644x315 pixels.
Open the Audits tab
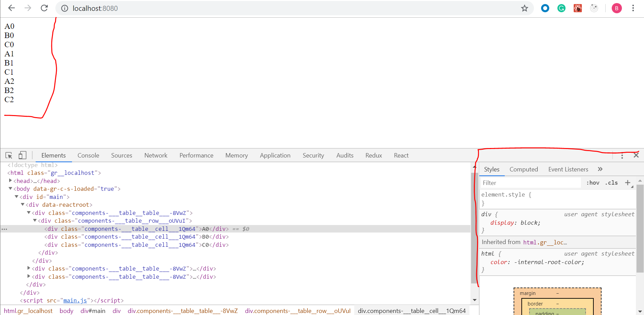pos(345,155)
